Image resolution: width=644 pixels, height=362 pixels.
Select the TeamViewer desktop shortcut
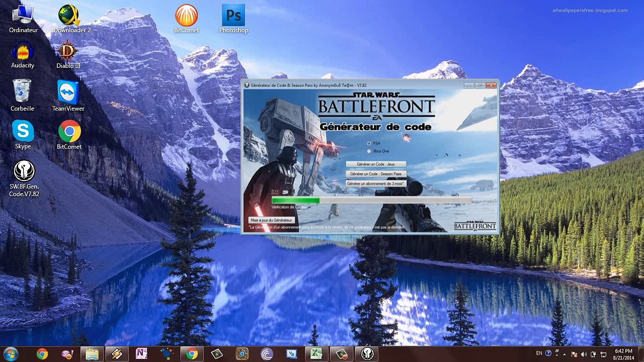[68, 96]
